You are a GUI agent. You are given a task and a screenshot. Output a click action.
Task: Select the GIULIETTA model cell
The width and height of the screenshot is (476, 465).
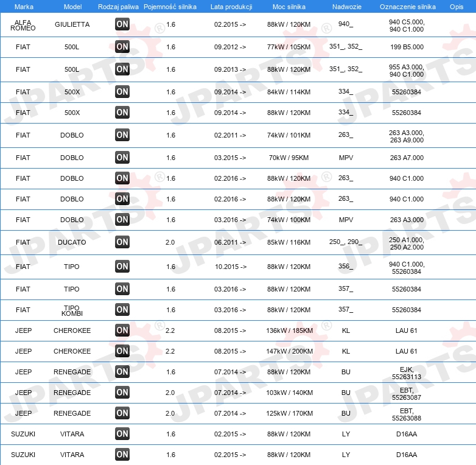72,24
